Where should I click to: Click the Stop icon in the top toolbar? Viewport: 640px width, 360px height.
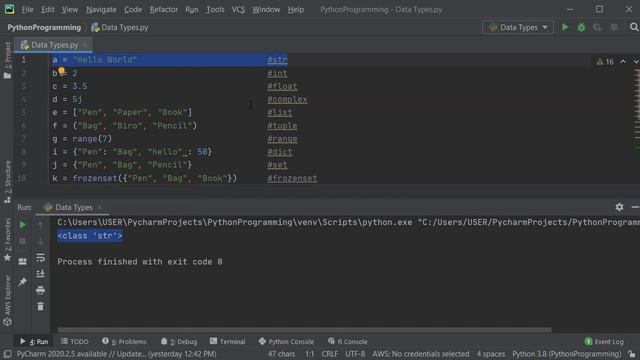pos(614,27)
